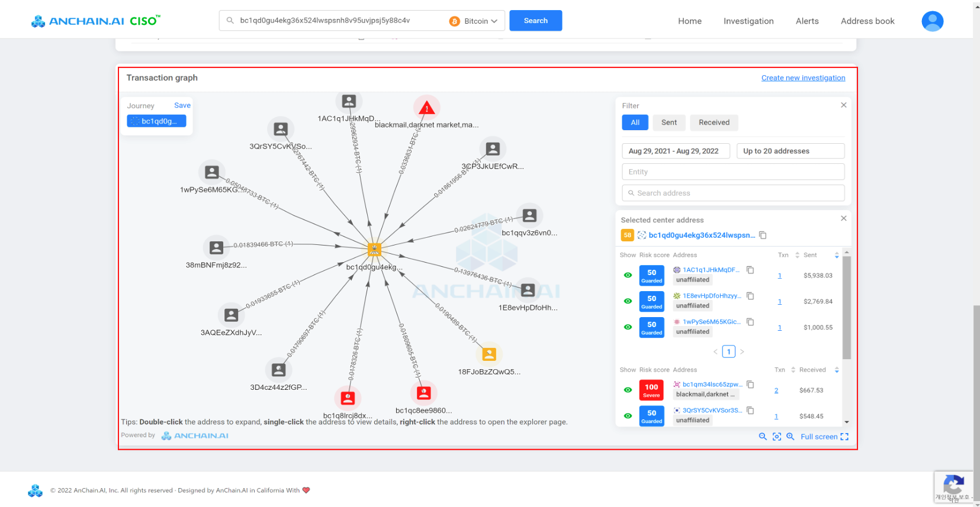Select the 3QrSY5CvKVSo graph node
Screen dimensions: 980x507
click(x=281, y=129)
